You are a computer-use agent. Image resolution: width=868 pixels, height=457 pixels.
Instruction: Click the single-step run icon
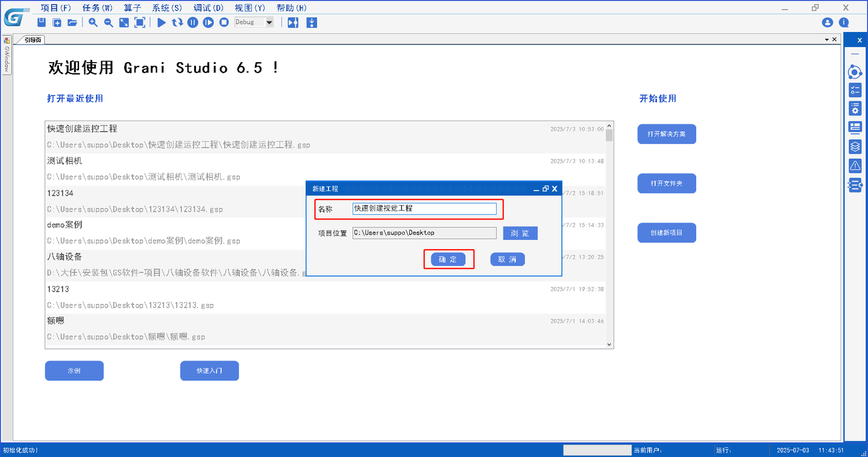[209, 22]
